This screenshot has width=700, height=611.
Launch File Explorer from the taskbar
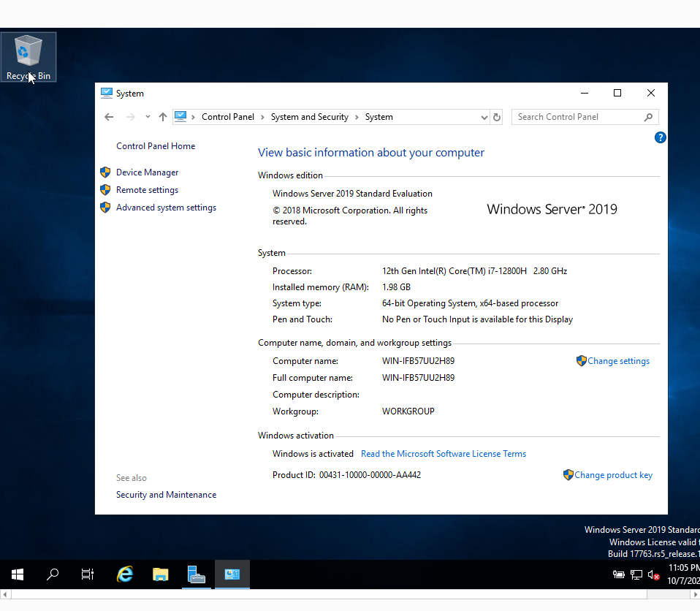(x=160, y=574)
